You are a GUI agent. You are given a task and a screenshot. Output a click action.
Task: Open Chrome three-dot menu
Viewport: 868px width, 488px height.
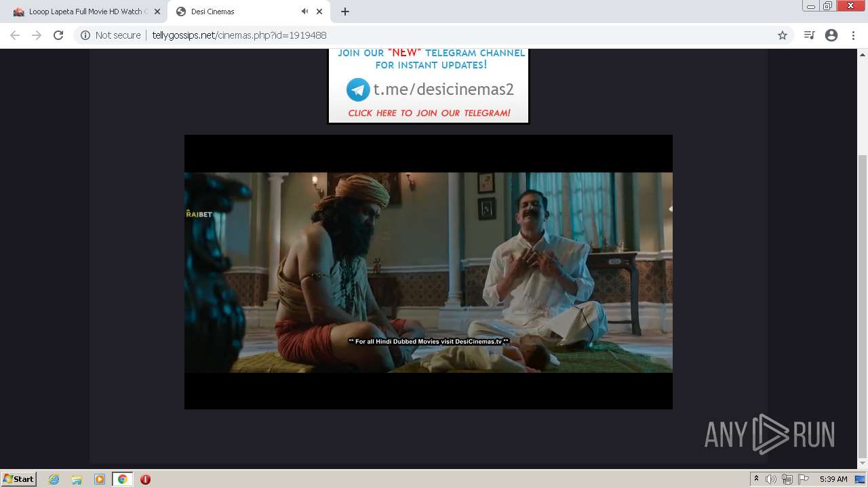coord(853,35)
